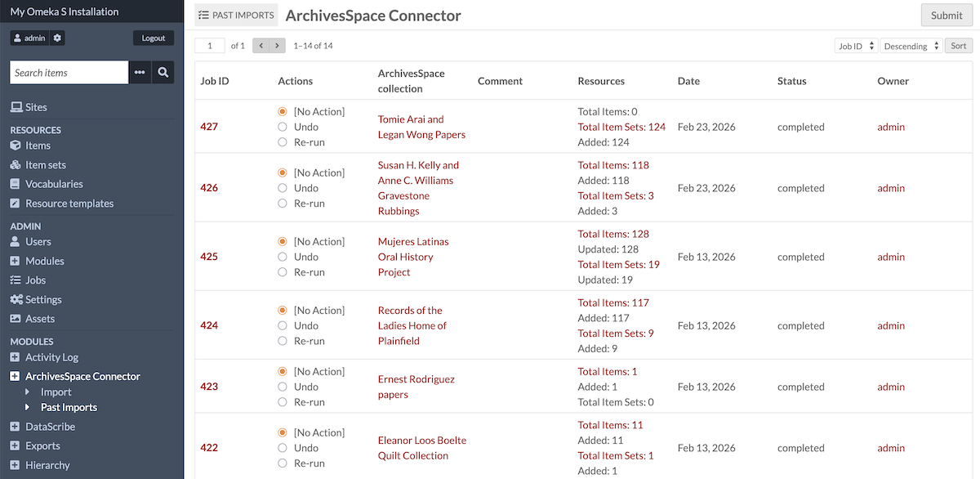
Task: Click the Submit button
Action: [946, 16]
